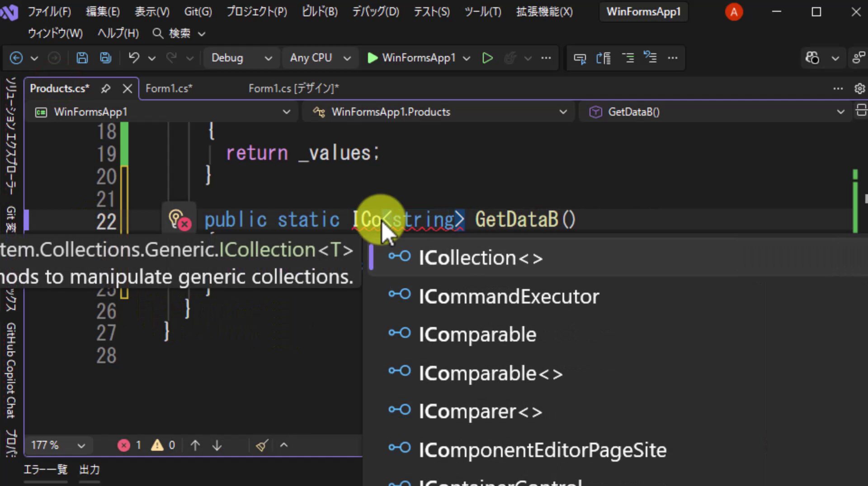
Task: Click the Start Without Debugging outline play icon
Action: tap(487, 58)
